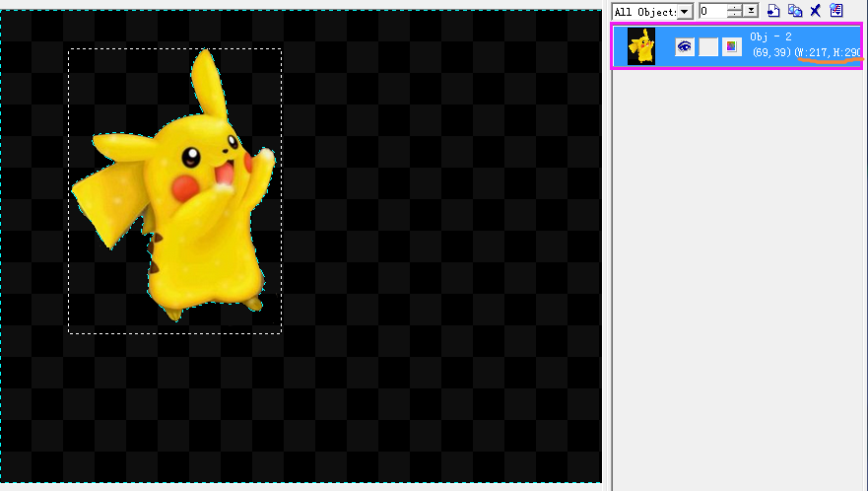Decrease the value with the down spinner arrow
The height and width of the screenshot is (491, 868).
(735, 15)
